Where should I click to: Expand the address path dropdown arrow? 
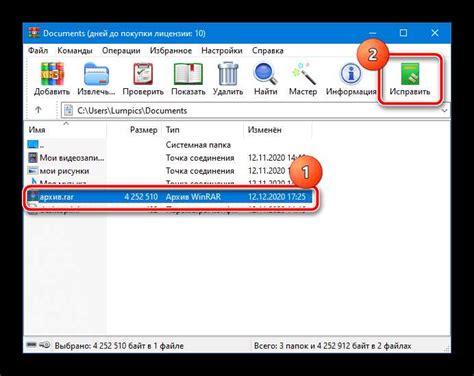pyautogui.click(x=445, y=111)
